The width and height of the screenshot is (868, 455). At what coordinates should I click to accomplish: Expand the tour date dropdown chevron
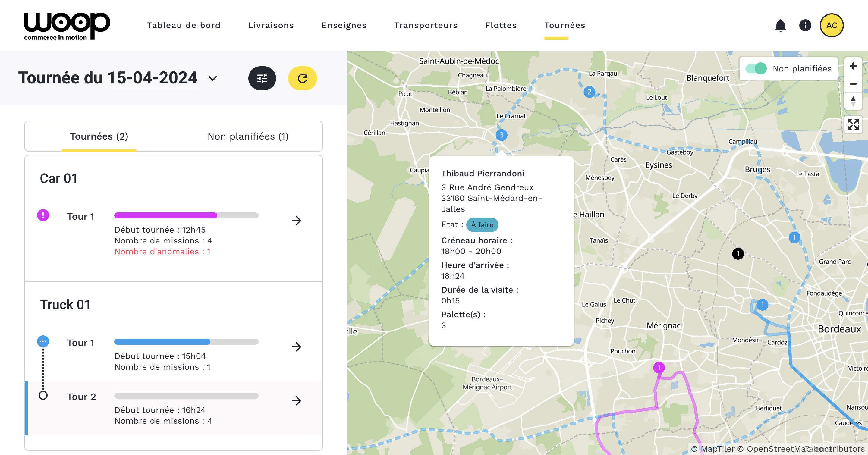(x=212, y=78)
